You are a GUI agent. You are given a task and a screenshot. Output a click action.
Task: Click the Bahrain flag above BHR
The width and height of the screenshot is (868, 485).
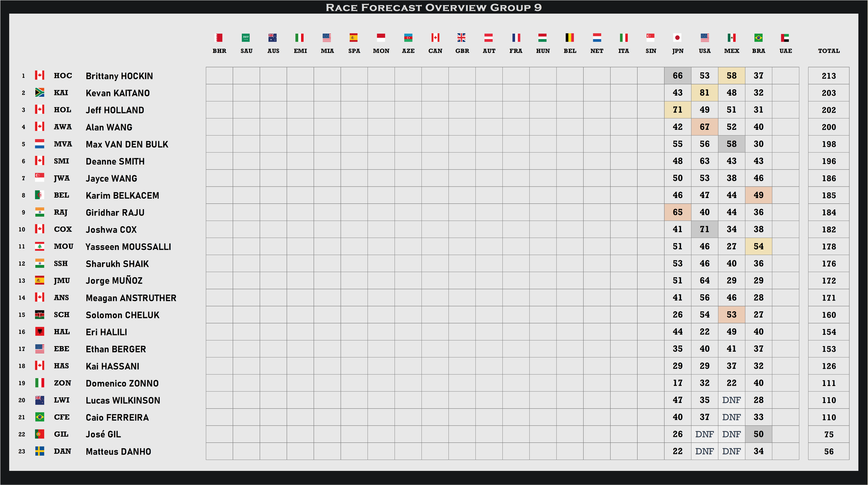click(219, 38)
